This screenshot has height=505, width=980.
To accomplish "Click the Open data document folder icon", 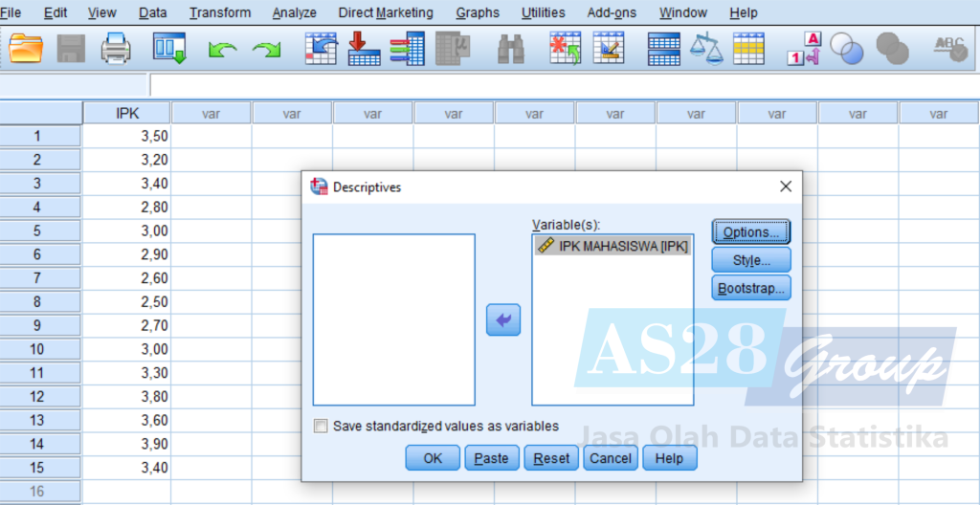I will [x=26, y=48].
